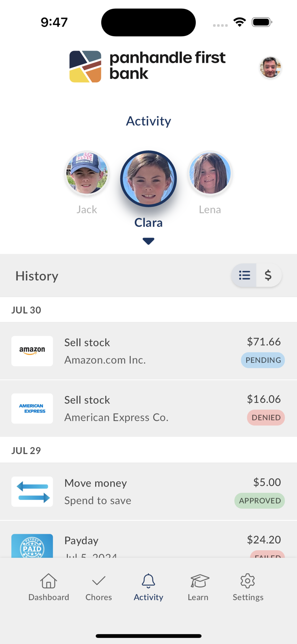
Task: Tap the Payday paid stamp icon
Action: coord(32,546)
